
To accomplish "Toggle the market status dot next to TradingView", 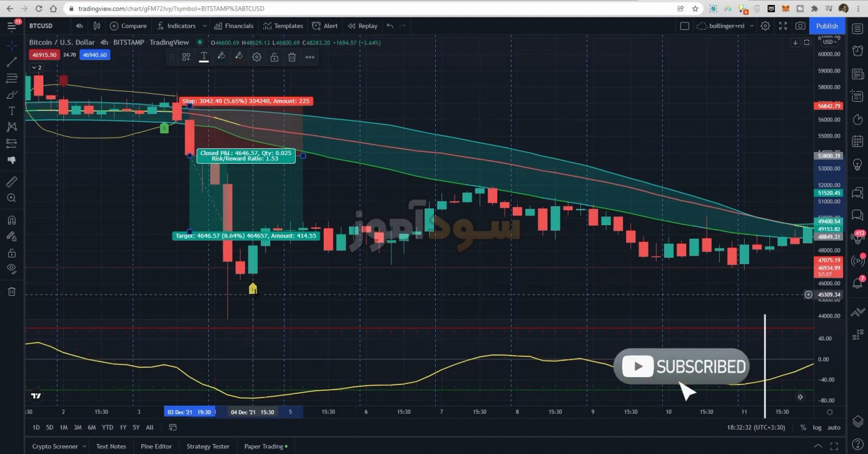I will (200, 42).
